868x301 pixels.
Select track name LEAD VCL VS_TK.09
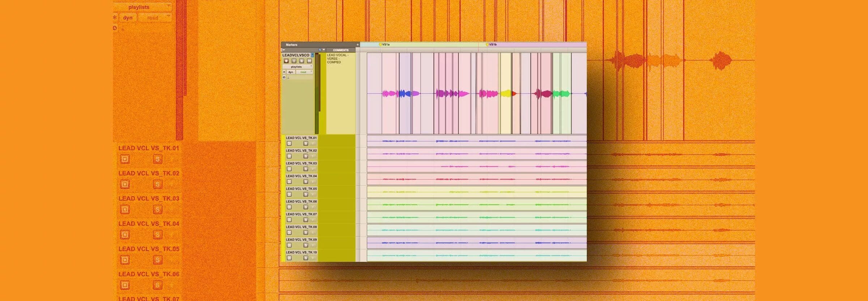[301, 240]
